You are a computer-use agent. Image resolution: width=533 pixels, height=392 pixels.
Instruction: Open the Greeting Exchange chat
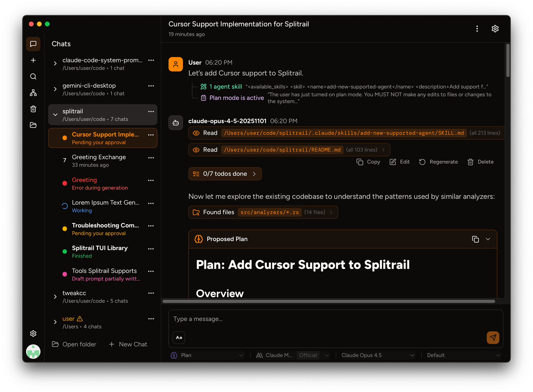(102, 161)
